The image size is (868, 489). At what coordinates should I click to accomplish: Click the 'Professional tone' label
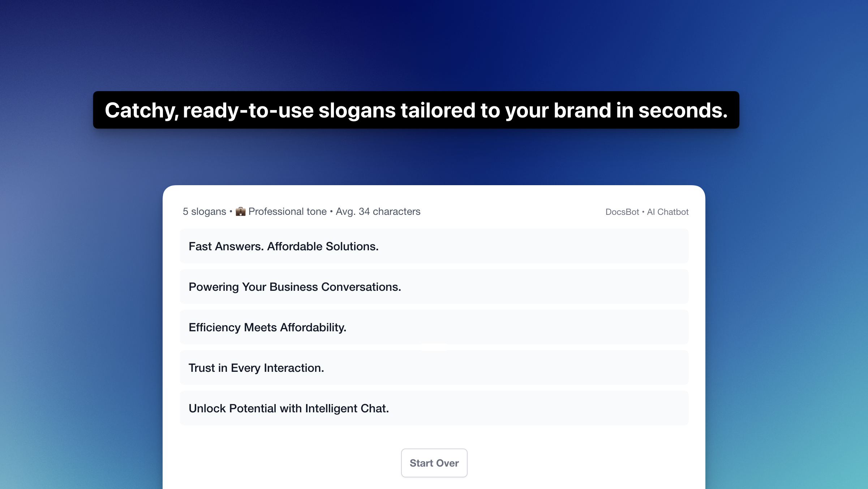pyautogui.click(x=288, y=212)
